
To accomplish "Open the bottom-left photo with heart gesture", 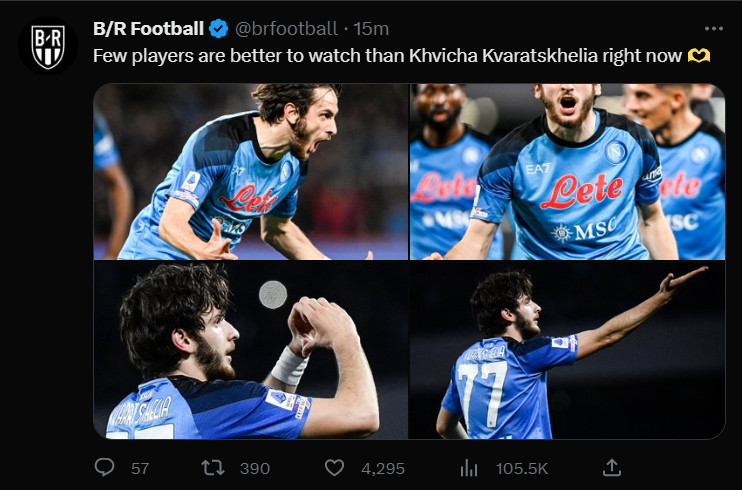I will [x=251, y=350].
